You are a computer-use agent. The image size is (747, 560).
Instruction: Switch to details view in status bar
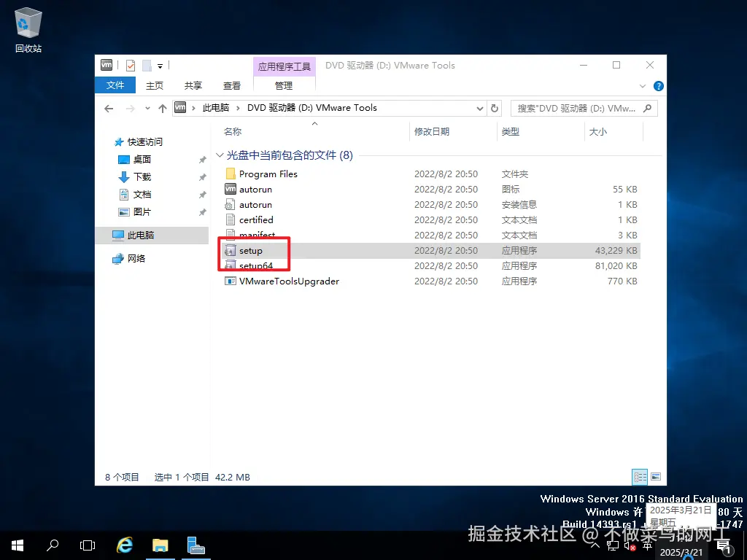click(640, 477)
